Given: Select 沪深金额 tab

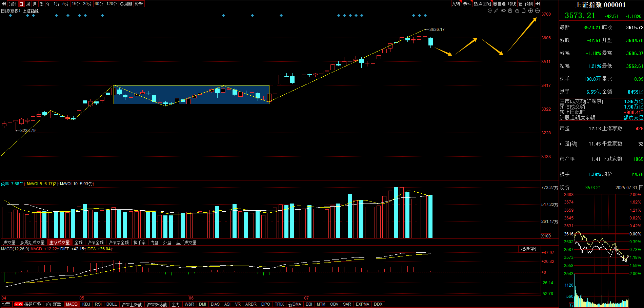Looking at the screenshot, I should (x=96, y=243).
